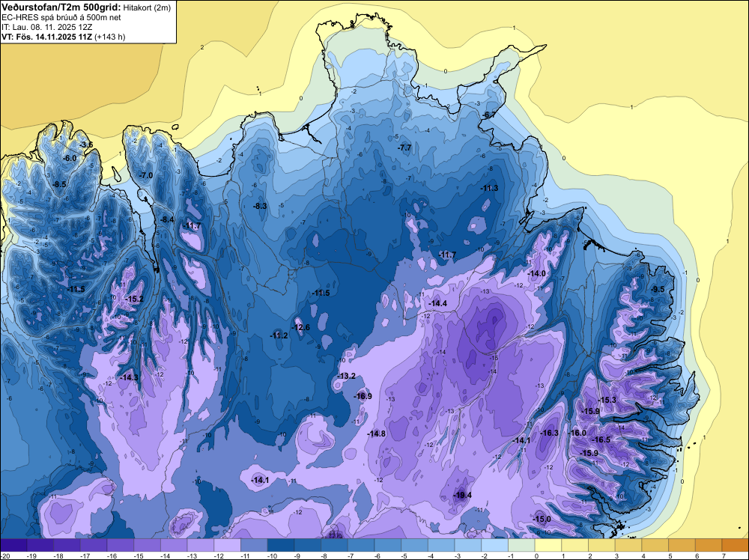The image size is (749, 560).
Task: Select legend swatch between -16 and -15
Action: pos(121,545)
